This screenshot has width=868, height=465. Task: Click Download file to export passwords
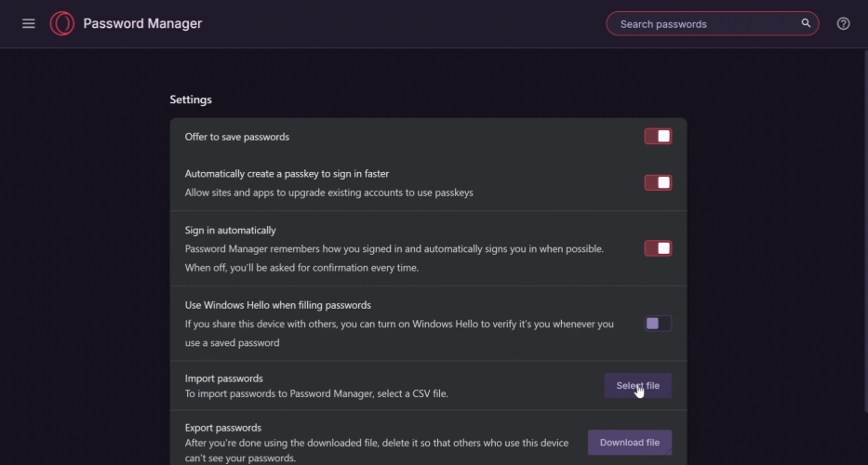[630, 443]
